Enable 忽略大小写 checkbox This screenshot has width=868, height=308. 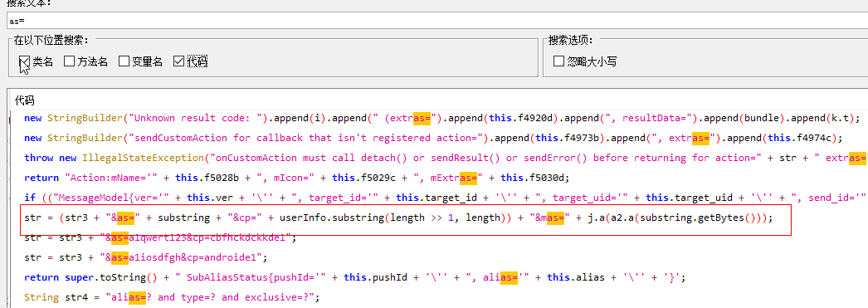558,61
